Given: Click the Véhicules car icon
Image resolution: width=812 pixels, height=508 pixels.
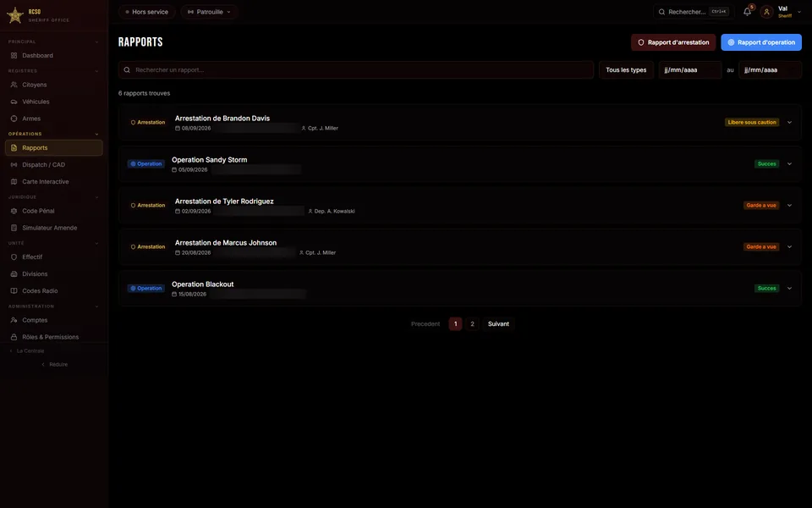Looking at the screenshot, I should coord(14,102).
